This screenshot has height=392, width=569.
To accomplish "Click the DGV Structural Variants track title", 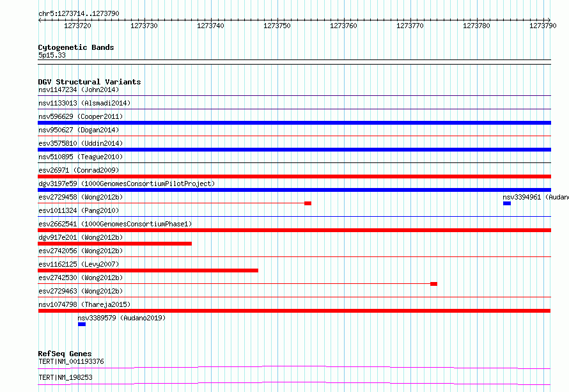I will click(x=90, y=82).
